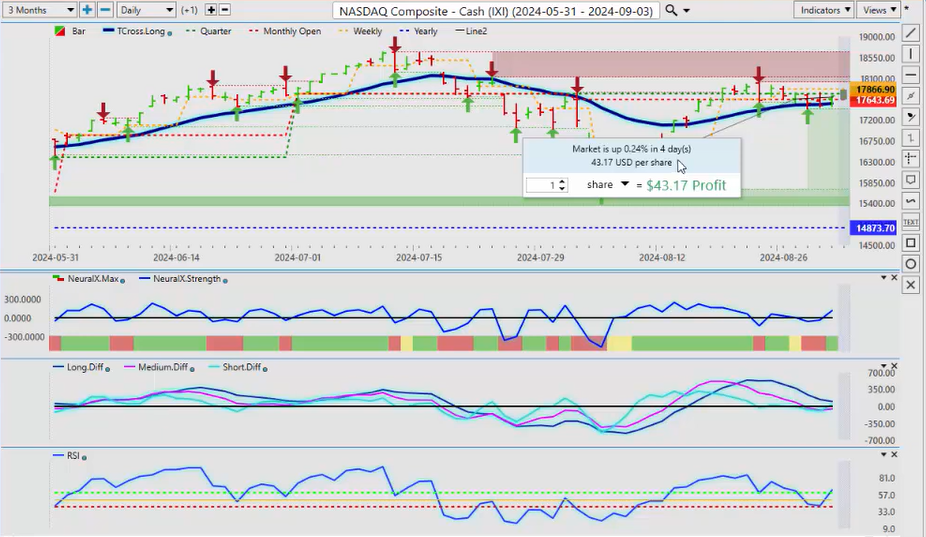This screenshot has width=926, height=537.
Task: Toggle the Quarter legend entry
Action: 208,31
